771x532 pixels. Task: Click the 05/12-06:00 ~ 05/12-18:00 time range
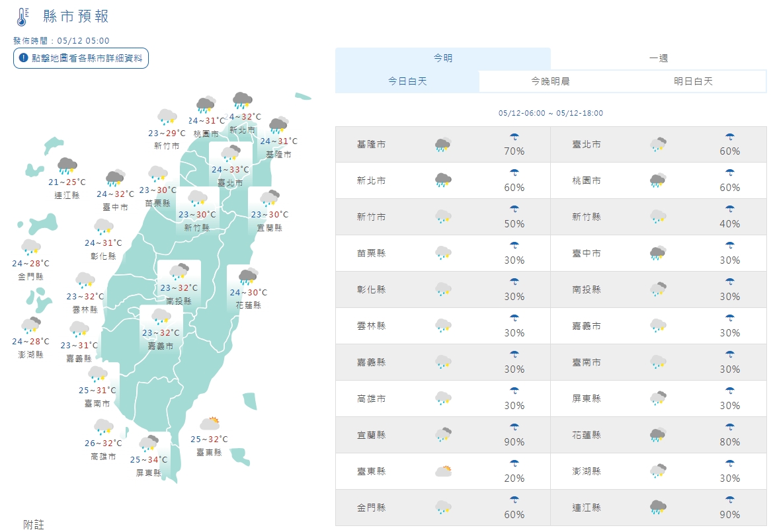point(551,113)
